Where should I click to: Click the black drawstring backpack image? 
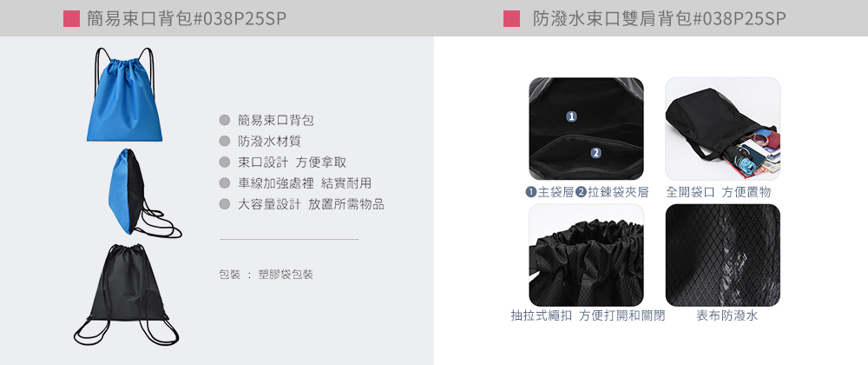click(126, 295)
